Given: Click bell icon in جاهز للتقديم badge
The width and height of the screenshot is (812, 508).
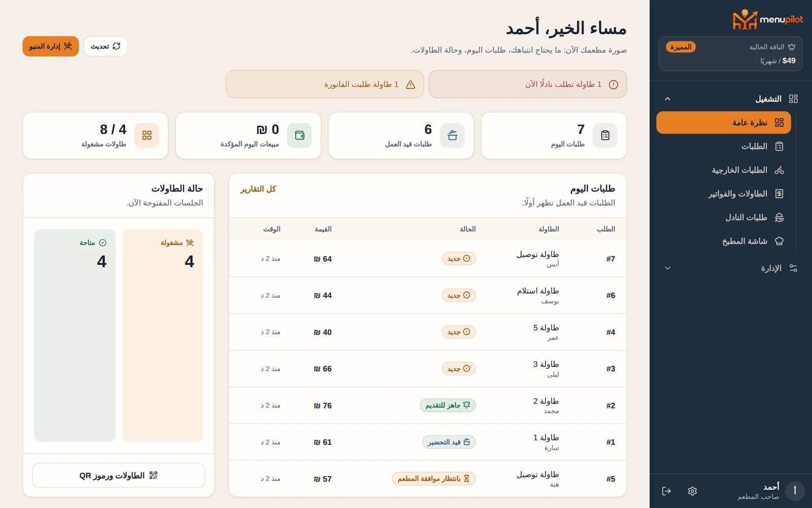Looking at the screenshot, I should (467, 405).
